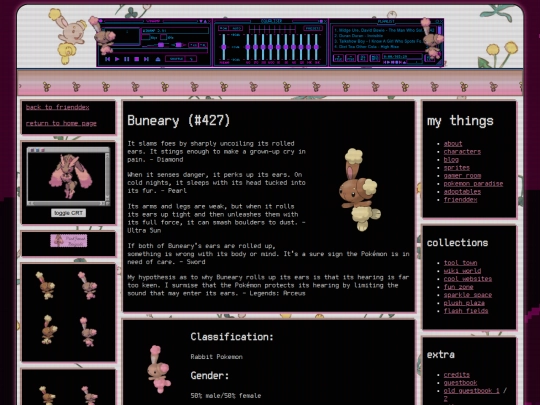Pause playback in the Winamp player

pos(127,59)
